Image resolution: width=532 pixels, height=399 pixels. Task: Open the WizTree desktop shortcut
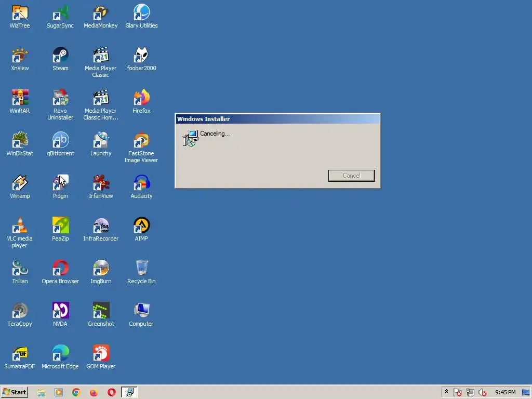(x=20, y=16)
